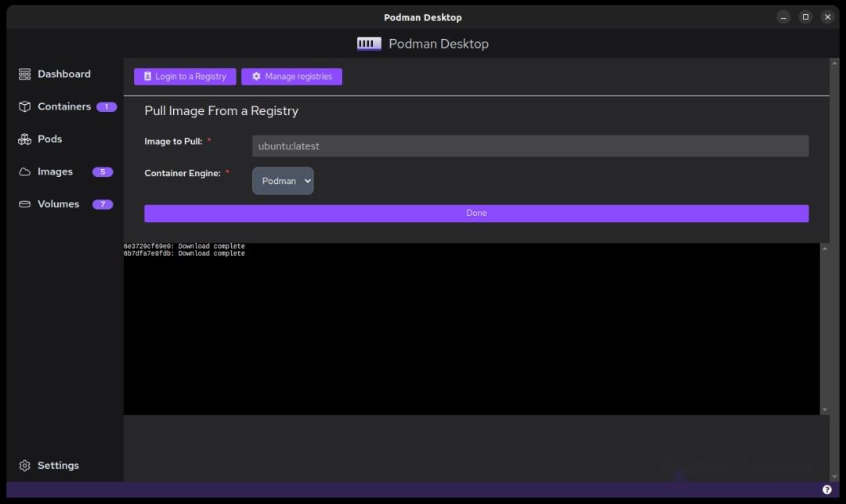Viewport: 846px width, 504px height.
Task: Click the Podman Desktop logo in the header
Action: (368, 43)
